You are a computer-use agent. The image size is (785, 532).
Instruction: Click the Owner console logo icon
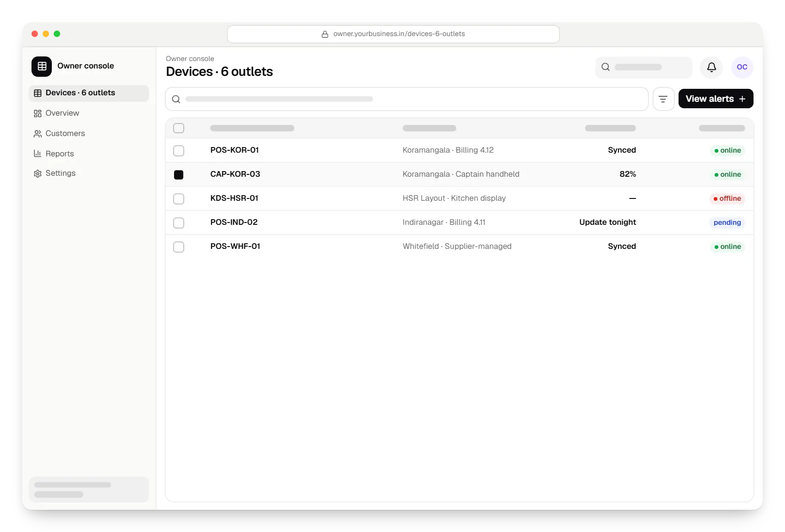pyautogui.click(x=42, y=66)
